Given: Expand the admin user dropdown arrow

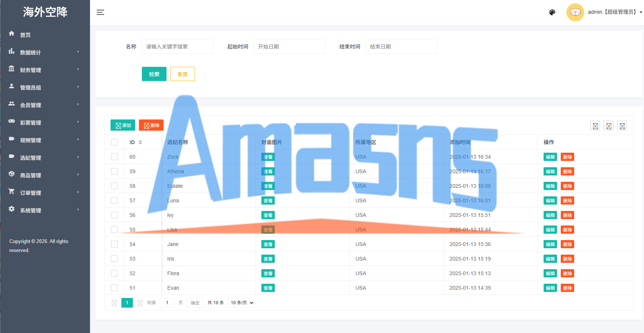Looking at the screenshot, I should (641, 12).
